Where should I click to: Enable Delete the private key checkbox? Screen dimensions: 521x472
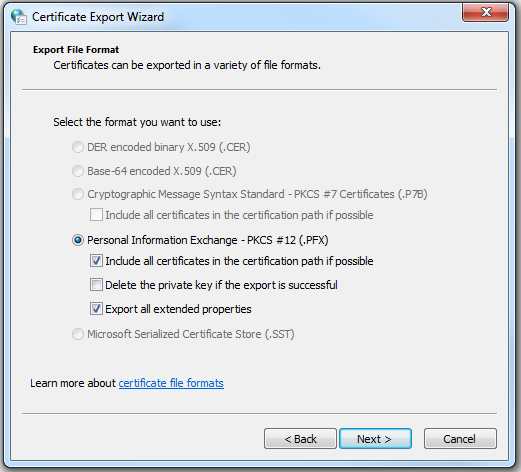(x=96, y=285)
